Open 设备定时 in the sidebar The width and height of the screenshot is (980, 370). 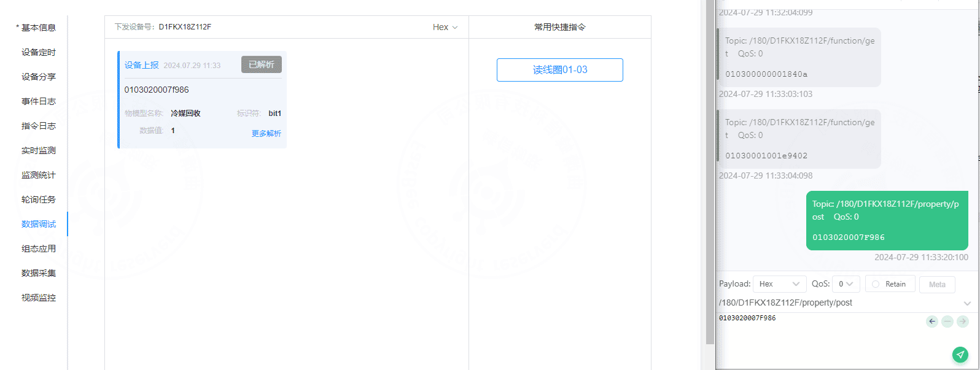(x=39, y=52)
